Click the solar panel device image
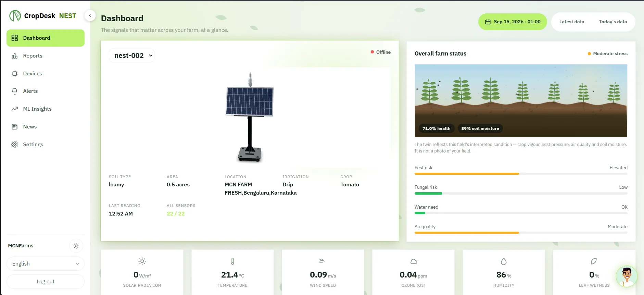This screenshot has width=644, height=295. pos(250,117)
